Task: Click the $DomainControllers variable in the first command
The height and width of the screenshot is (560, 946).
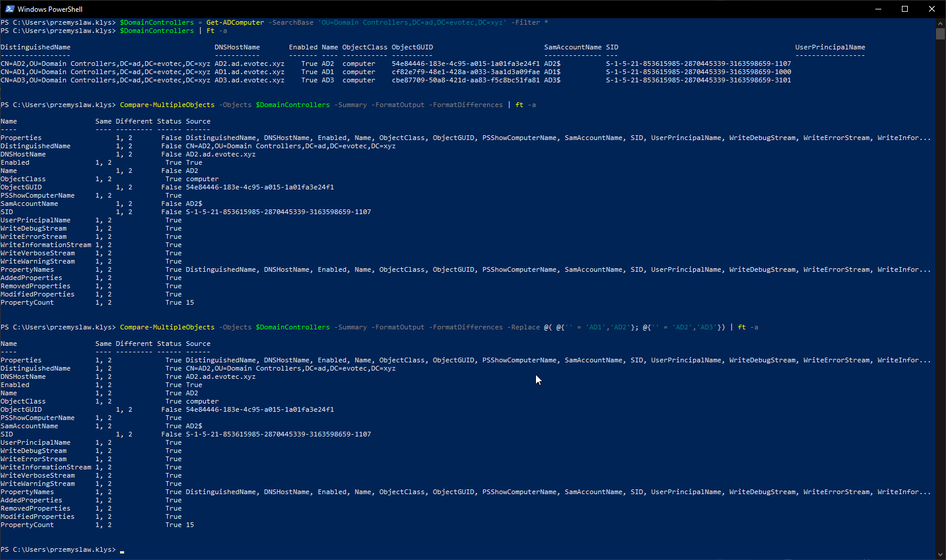Action: (156, 22)
